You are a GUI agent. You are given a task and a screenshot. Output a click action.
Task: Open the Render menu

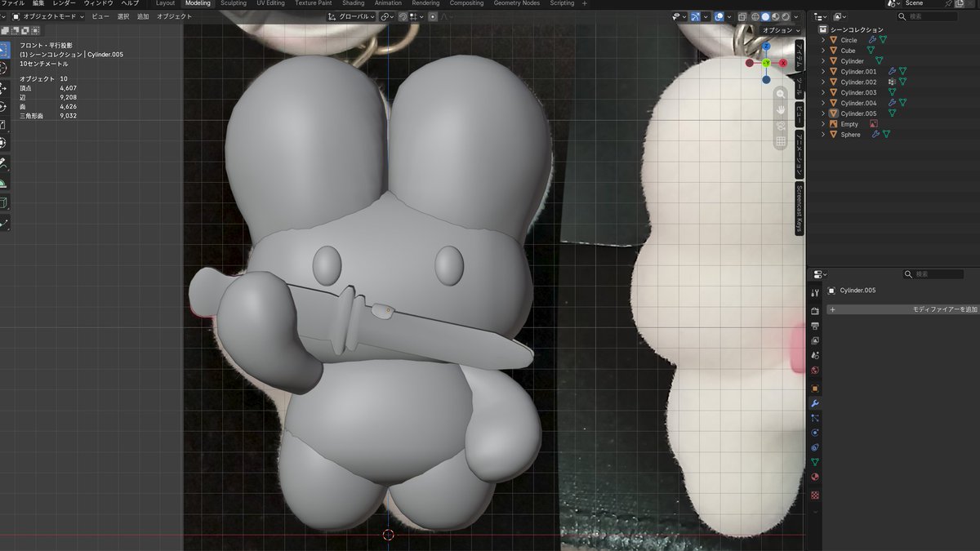(65, 3)
